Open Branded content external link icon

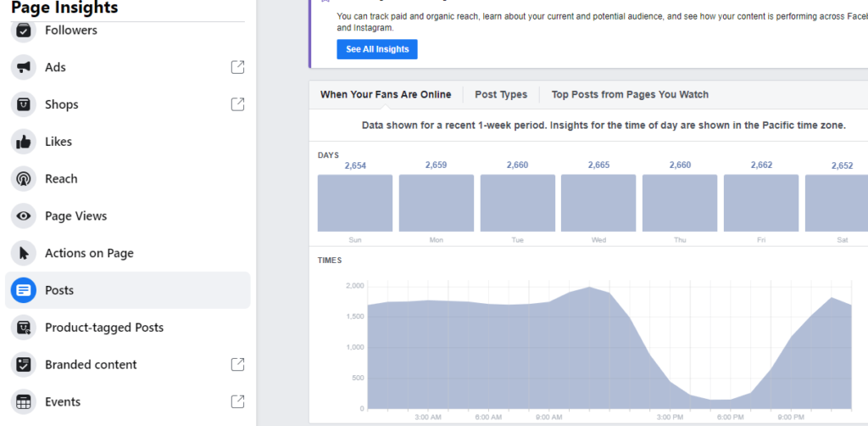(x=238, y=364)
